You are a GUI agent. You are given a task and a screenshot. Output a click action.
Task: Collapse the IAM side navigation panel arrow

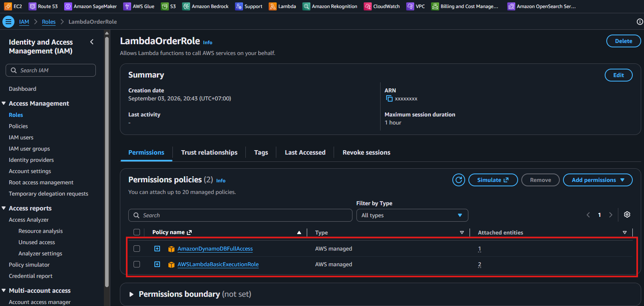[92, 42]
